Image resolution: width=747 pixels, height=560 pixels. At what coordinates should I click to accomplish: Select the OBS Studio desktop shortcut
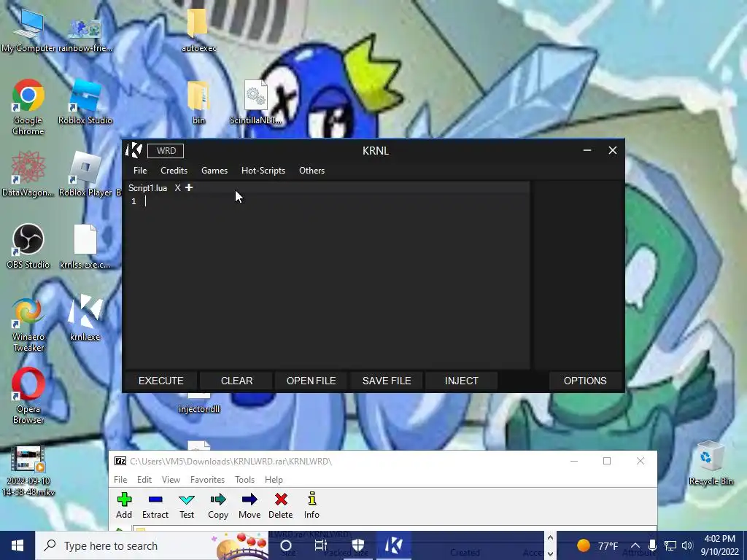pyautogui.click(x=28, y=246)
